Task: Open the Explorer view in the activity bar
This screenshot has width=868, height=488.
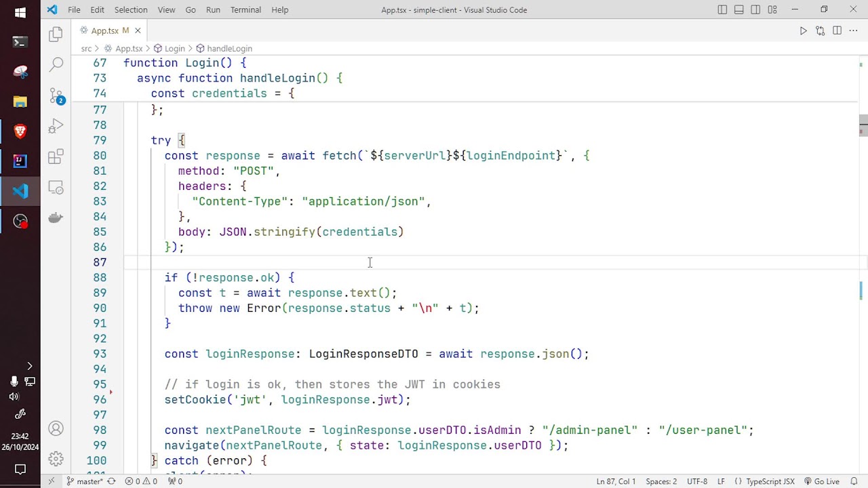Action: pos(56,34)
